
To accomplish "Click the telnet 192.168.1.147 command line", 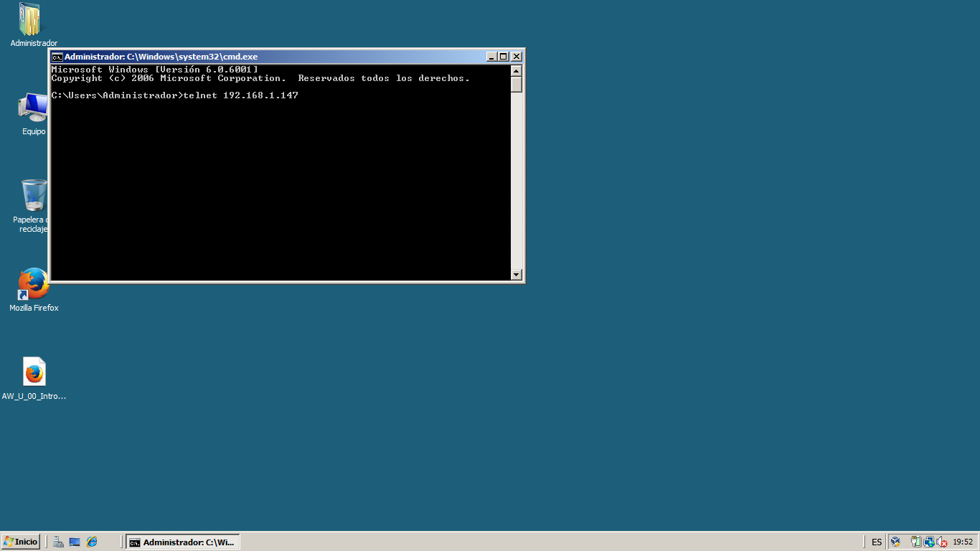I will coord(175,95).
